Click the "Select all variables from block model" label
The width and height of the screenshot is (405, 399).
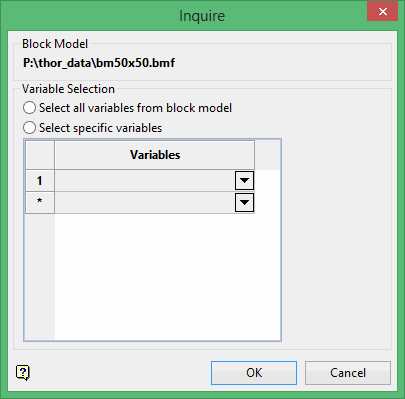click(135, 108)
